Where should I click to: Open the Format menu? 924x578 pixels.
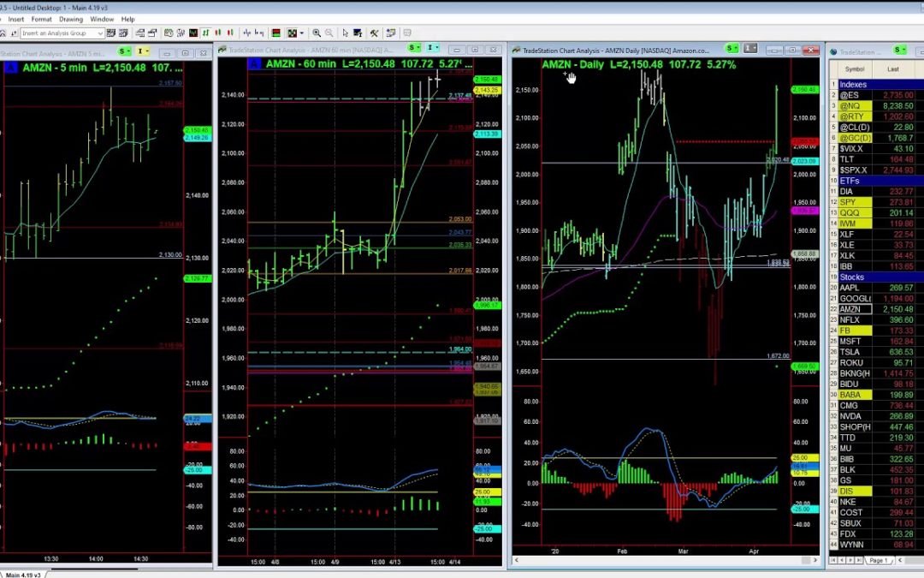[41, 19]
